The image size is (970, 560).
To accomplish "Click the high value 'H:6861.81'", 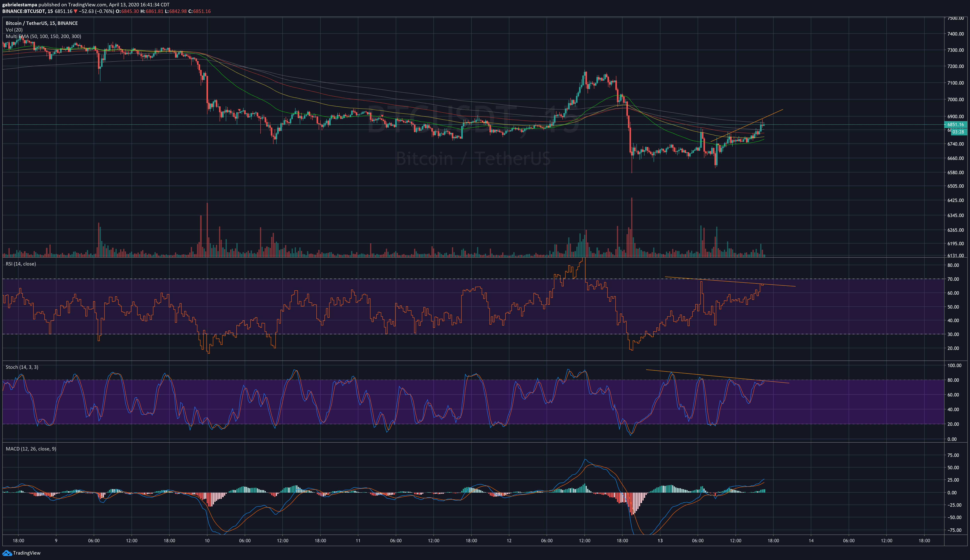I will tap(152, 11).
